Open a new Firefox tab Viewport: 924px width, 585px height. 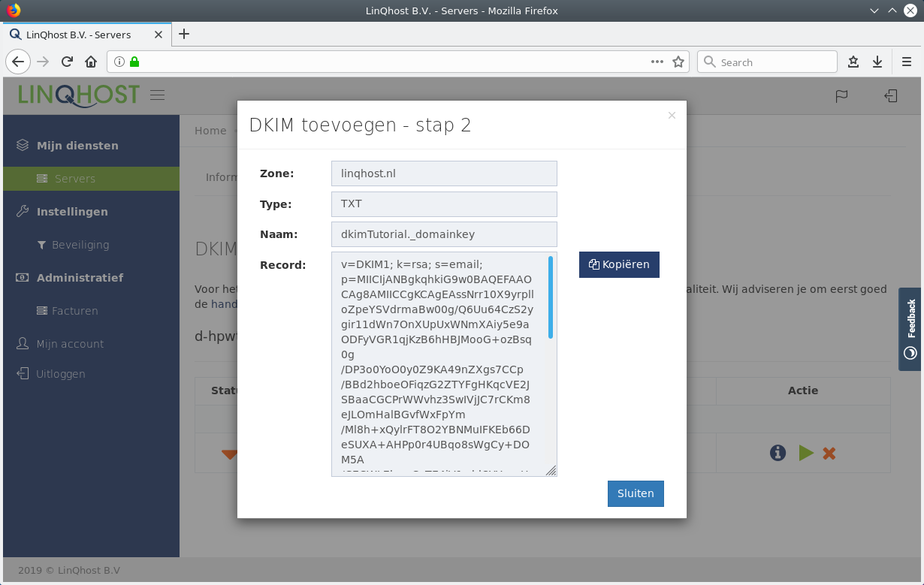point(184,34)
